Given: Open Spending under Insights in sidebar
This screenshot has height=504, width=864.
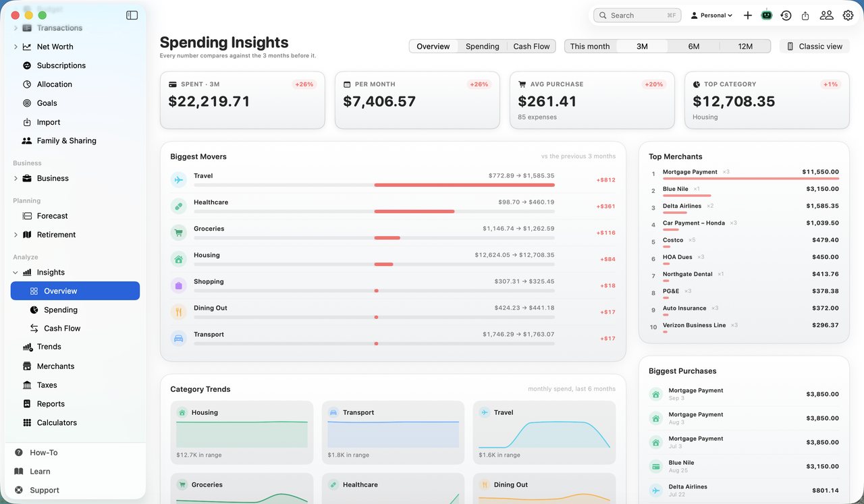Looking at the screenshot, I should (x=75, y=310).
